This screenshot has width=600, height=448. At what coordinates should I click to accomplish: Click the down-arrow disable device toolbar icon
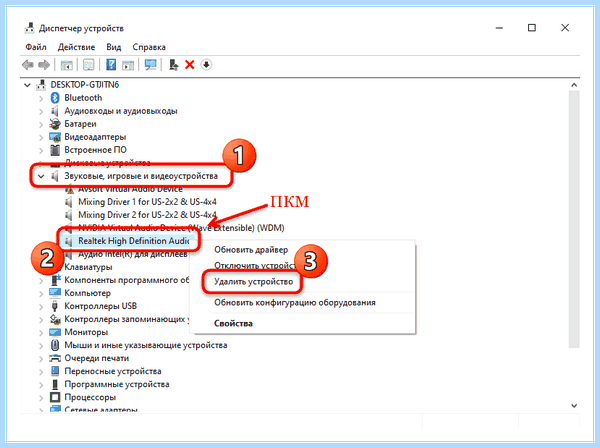pos(206,65)
